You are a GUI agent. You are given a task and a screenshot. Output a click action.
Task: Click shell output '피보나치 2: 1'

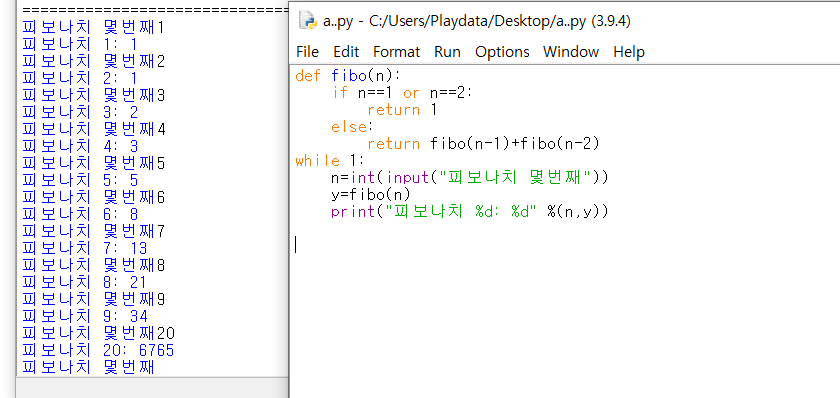tap(80, 78)
